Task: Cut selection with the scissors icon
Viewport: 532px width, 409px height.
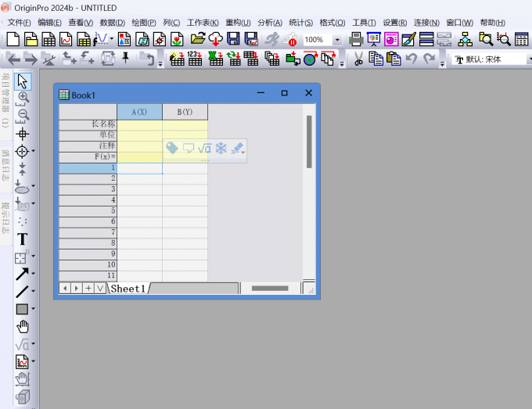Action: [358, 59]
